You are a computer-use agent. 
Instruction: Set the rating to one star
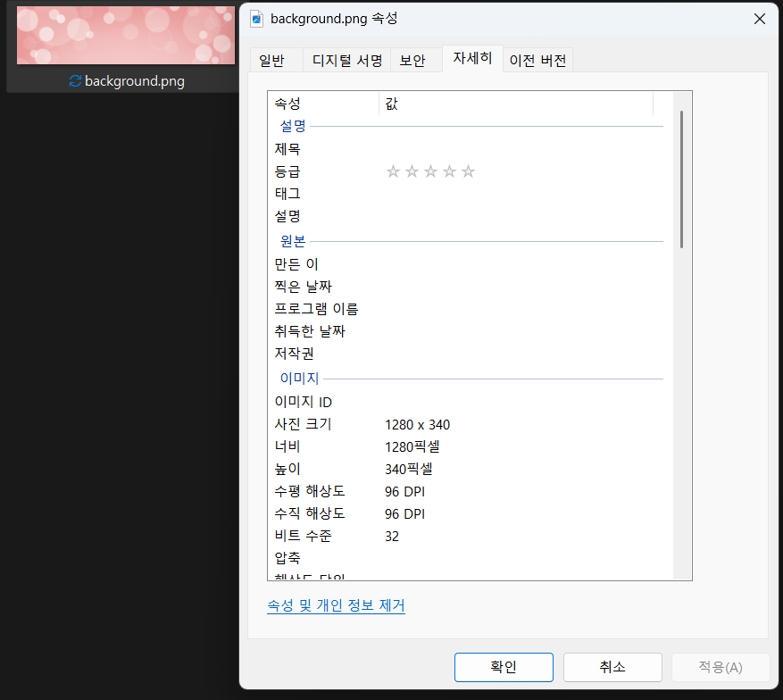[394, 171]
